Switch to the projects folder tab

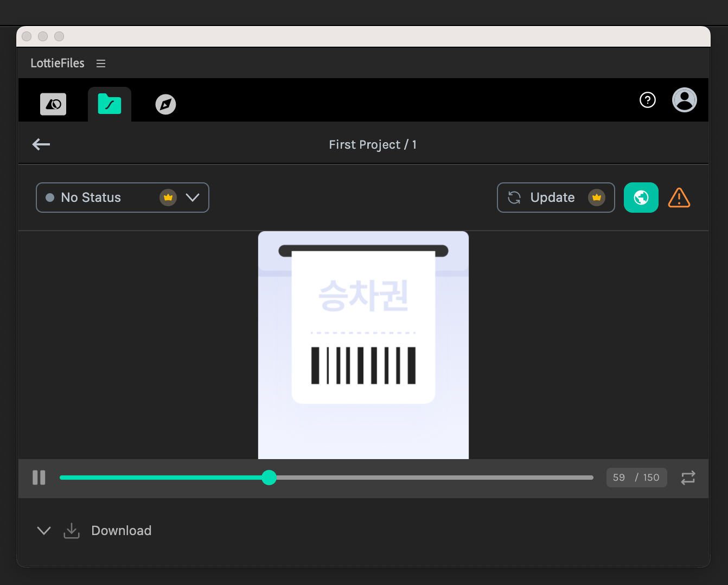pos(110,104)
